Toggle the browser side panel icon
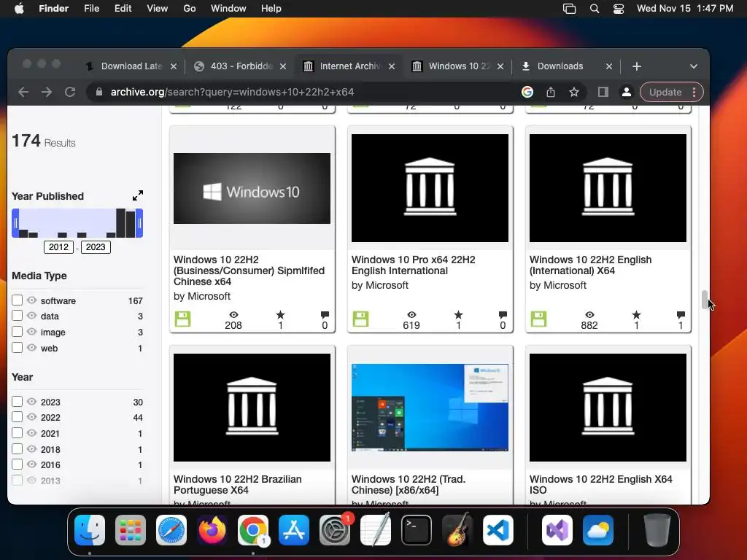The width and height of the screenshot is (747, 560). (603, 92)
